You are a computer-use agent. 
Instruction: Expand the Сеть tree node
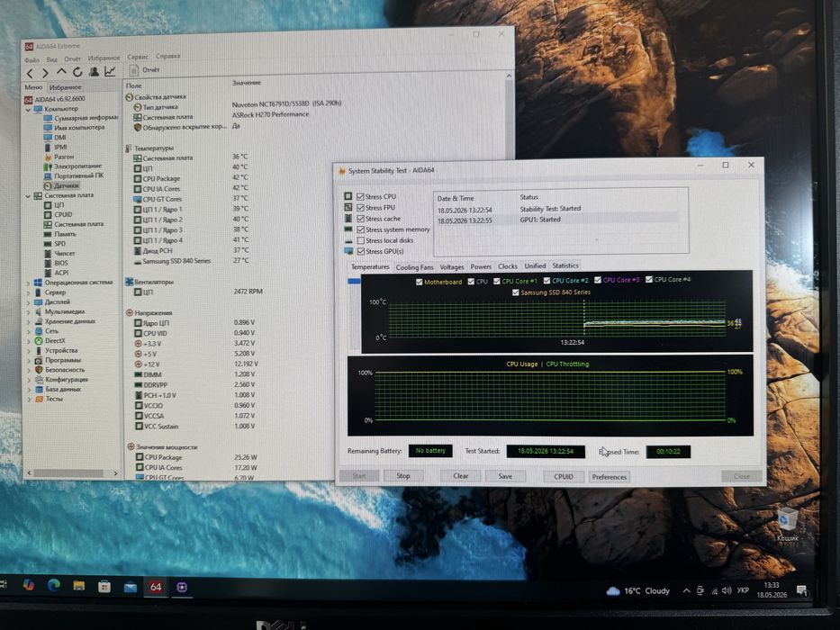[x=28, y=331]
